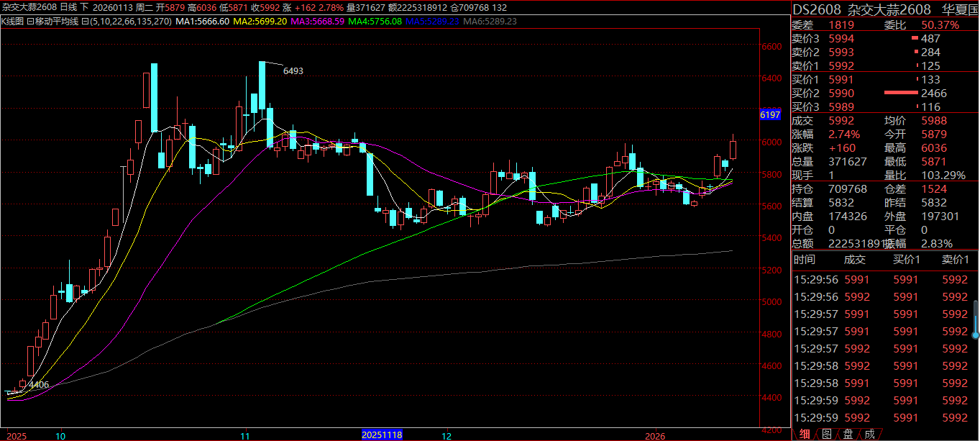Toggle the 日 box before MA parameters

point(86,22)
